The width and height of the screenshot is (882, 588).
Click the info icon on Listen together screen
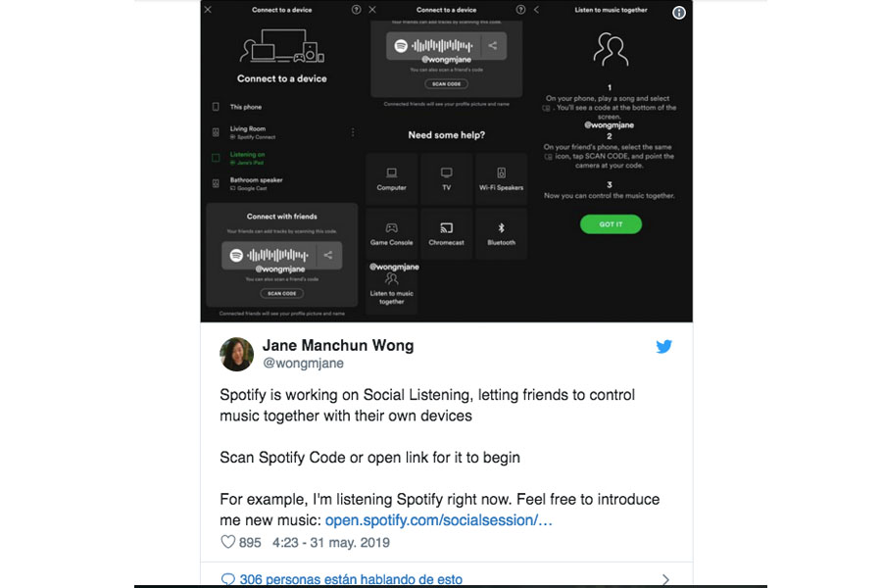pyautogui.click(x=679, y=13)
